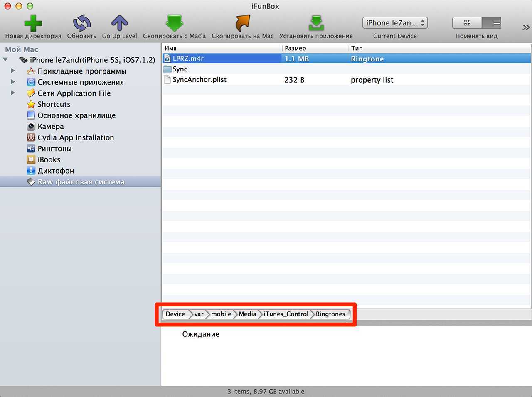The height and width of the screenshot is (397, 532).
Task: Expand the Системные приложения node
Action: [x=13, y=82]
